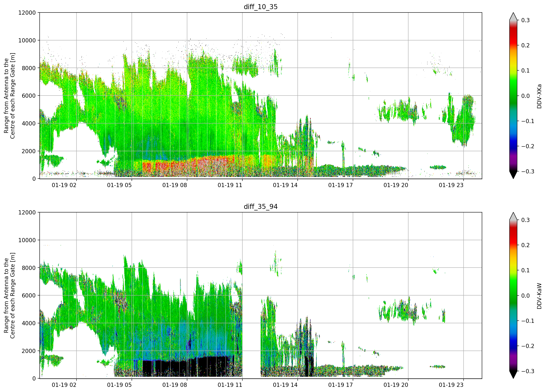Pick "01-19 08" tick under diff_35_94
The height and width of the screenshot is (392, 546).
(175, 385)
